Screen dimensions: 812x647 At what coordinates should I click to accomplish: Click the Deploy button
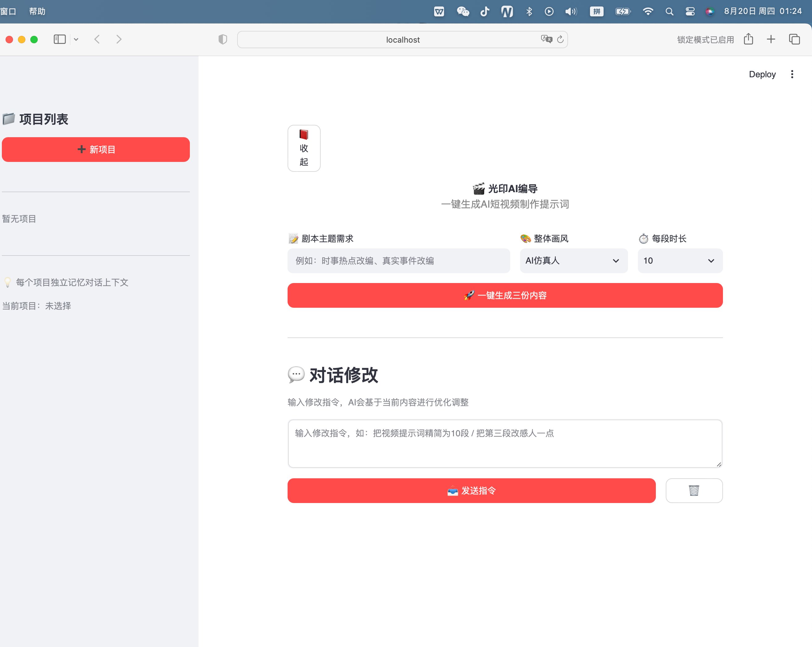[762, 74]
